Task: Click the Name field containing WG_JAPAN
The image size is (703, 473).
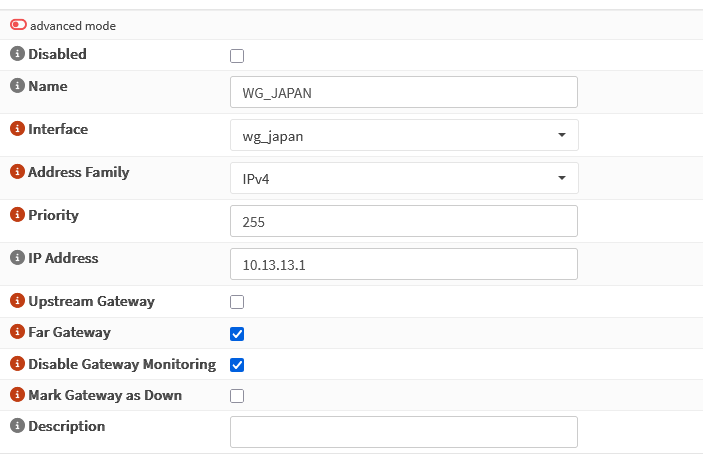Action: [403, 92]
